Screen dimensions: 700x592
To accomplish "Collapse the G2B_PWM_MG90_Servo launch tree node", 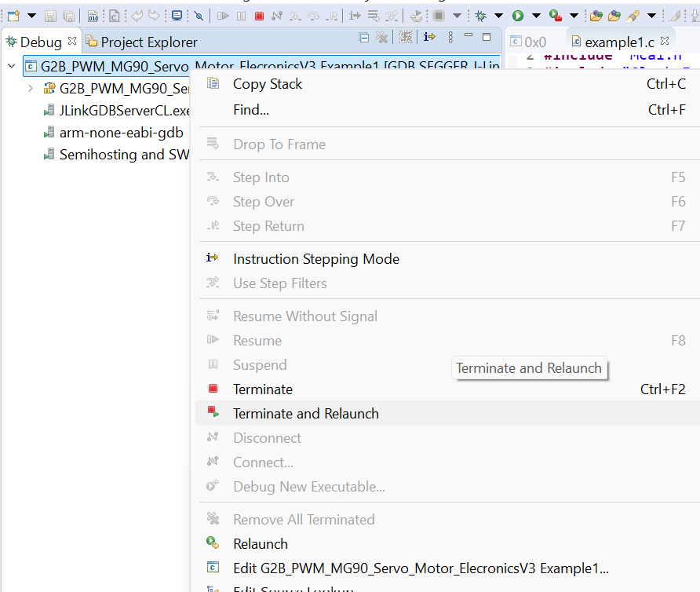I will 12,66.
